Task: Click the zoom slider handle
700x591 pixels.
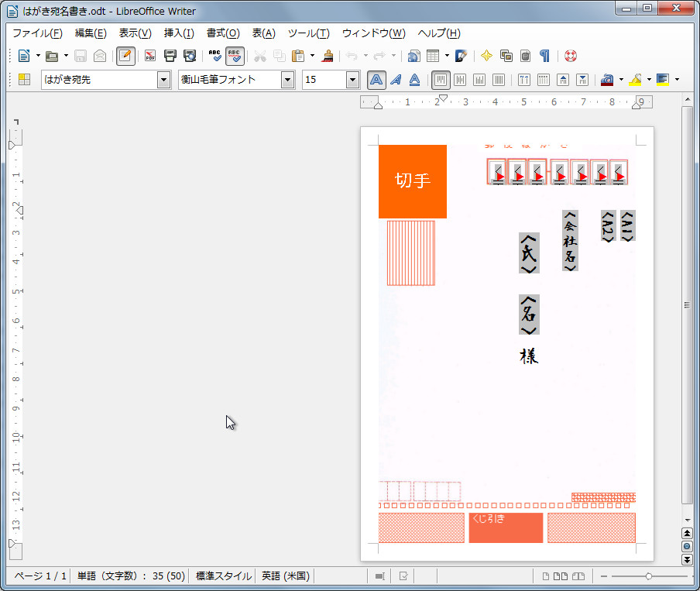Action: pyautogui.click(x=649, y=576)
